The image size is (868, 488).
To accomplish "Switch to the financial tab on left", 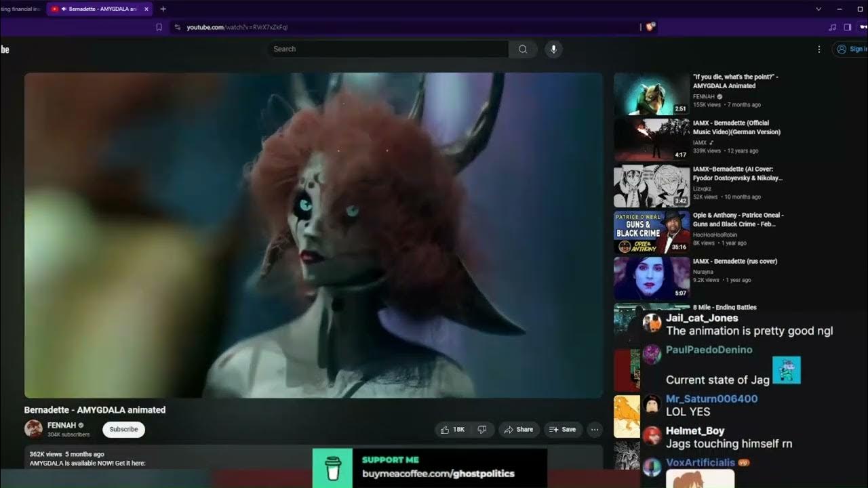I will [22, 9].
